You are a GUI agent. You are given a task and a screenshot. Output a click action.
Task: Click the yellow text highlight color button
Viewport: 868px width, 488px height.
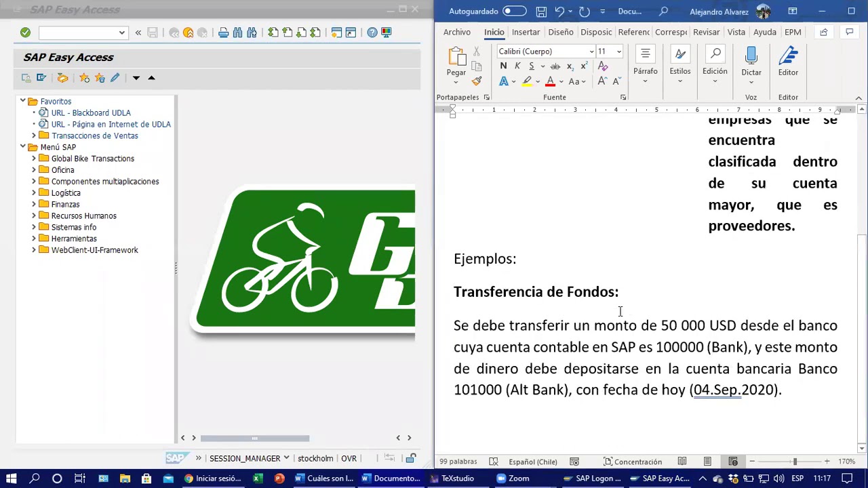pos(527,81)
